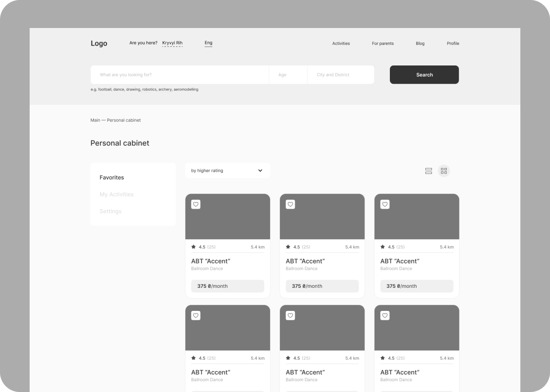Follow the Main breadcrumb link

[x=95, y=120]
